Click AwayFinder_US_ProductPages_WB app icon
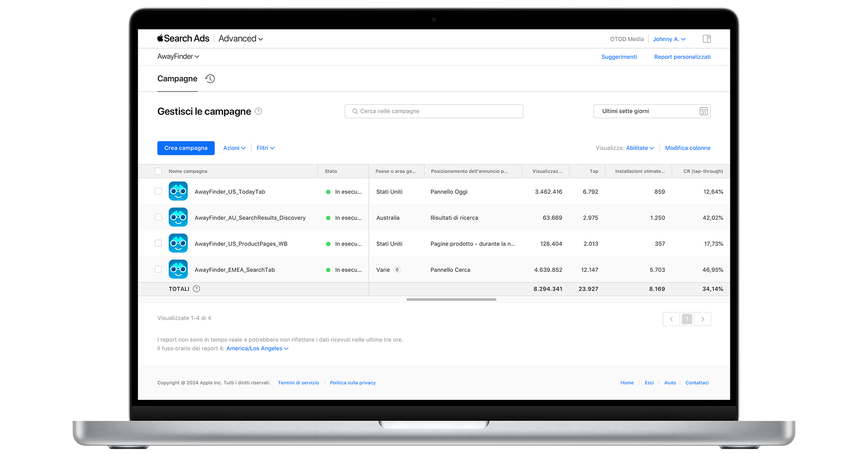 click(x=178, y=243)
